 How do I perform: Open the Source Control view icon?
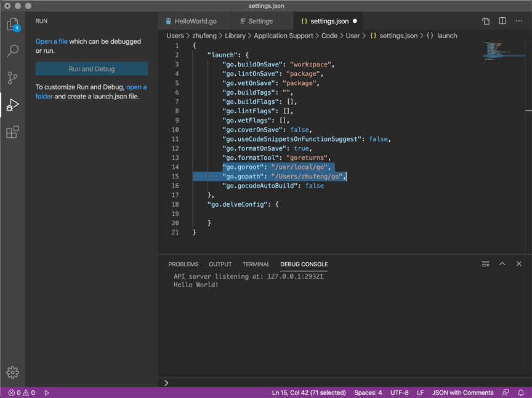point(12,78)
